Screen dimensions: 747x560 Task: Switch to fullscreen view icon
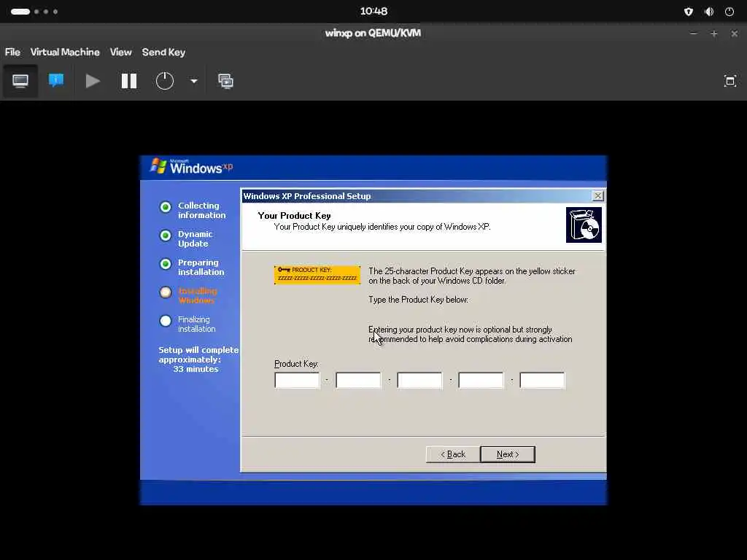(x=729, y=81)
